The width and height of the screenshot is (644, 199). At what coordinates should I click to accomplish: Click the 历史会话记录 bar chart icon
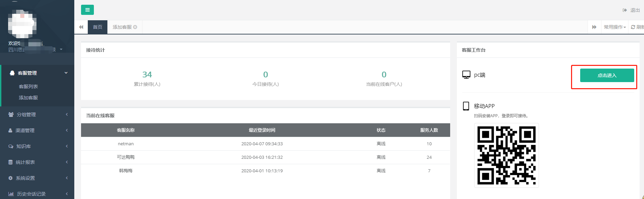click(x=11, y=194)
